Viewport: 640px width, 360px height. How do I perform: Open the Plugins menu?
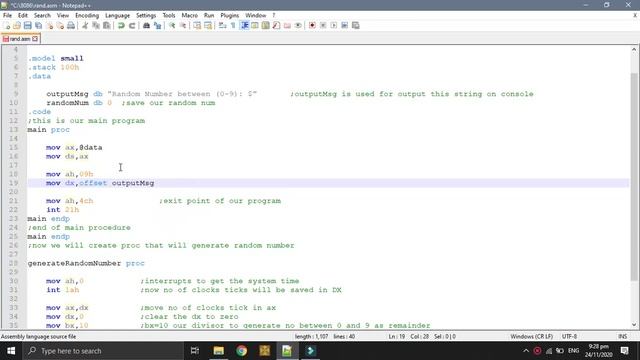tap(230, 16)
